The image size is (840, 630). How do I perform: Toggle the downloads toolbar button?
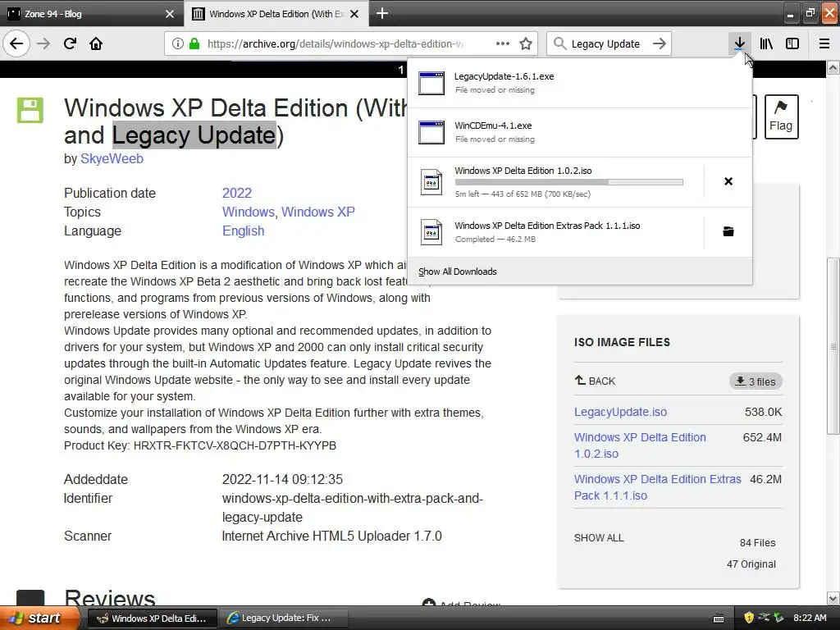pyautogui.click(x=739, y=43)
